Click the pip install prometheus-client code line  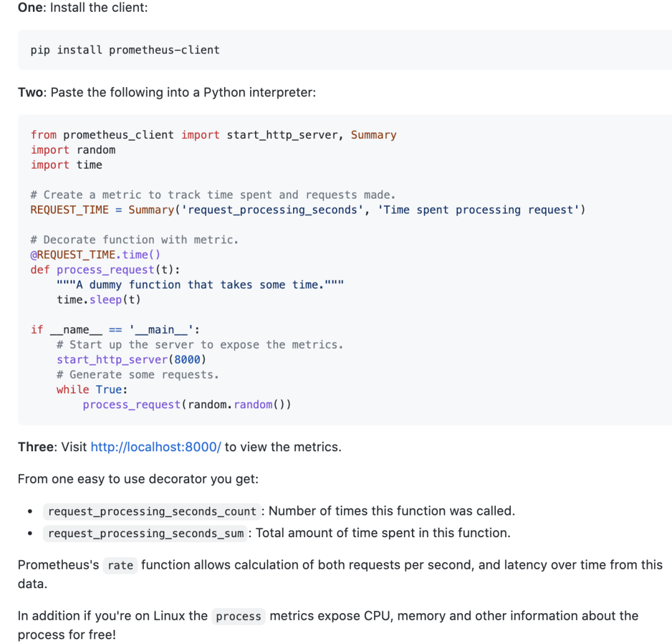click(x=124, y=50)
